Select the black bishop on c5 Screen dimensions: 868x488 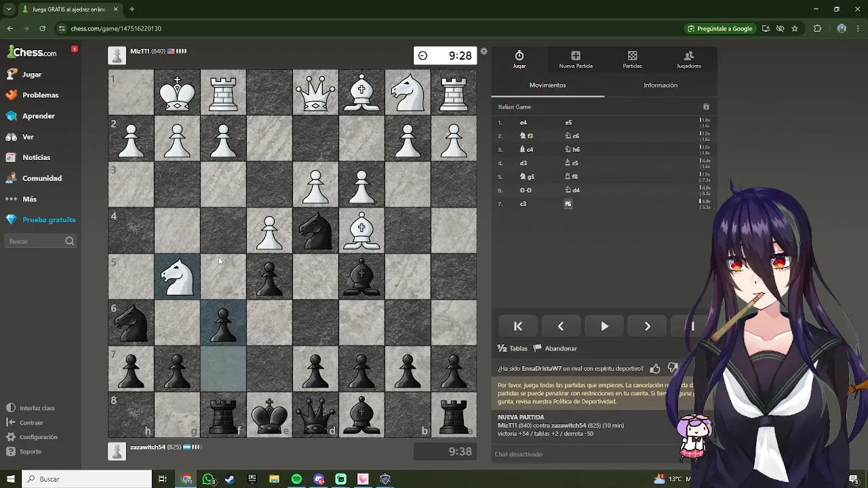click(361, 277)
